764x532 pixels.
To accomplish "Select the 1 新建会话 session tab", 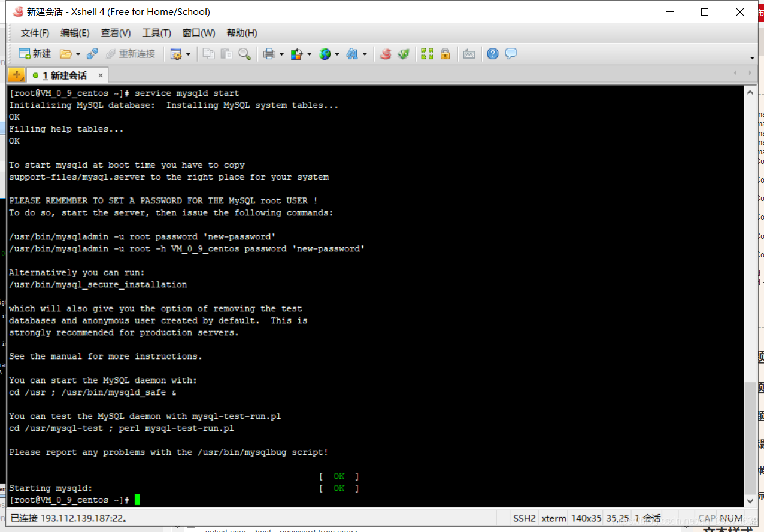I will pos(67,75).
